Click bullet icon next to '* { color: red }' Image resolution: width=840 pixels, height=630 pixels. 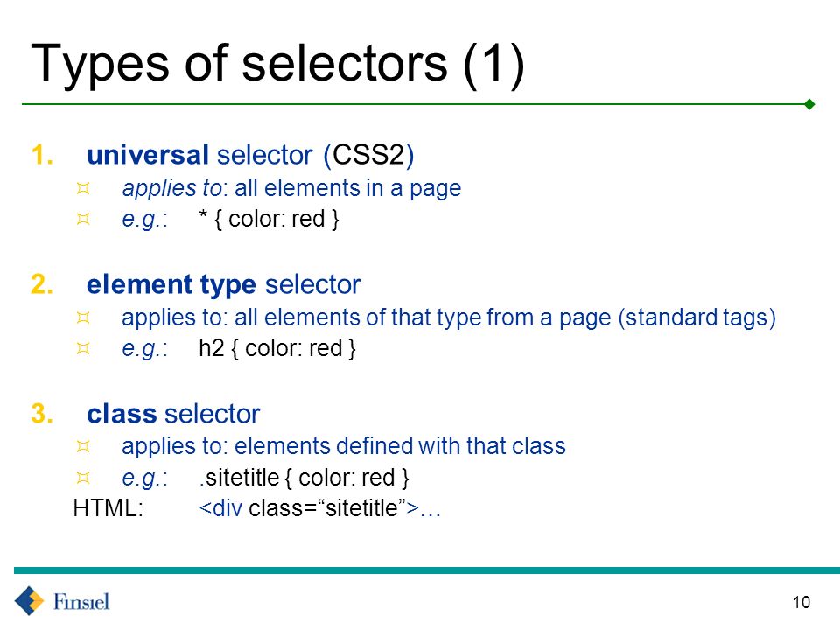pos(83,219)
